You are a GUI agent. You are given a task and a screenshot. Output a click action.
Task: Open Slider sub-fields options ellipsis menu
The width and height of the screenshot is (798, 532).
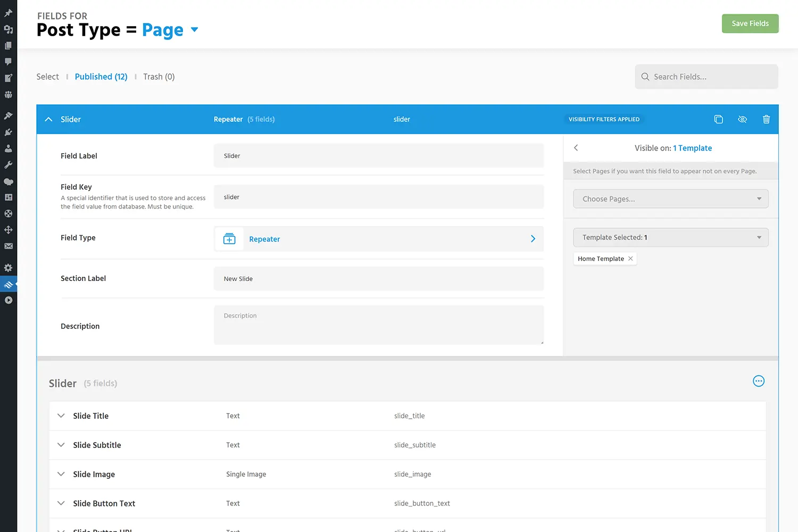click(x=759, y=381)
